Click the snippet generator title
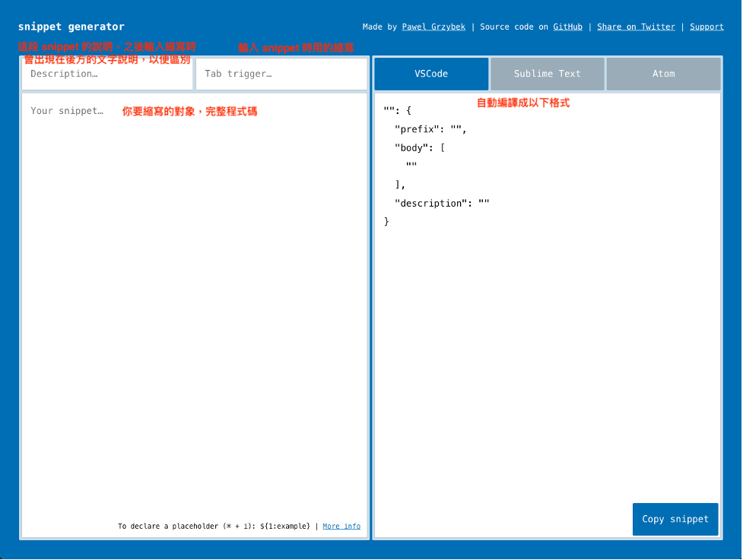Image resolution: width=743 pixels, height=560 pixels. [x=71, y=26]
